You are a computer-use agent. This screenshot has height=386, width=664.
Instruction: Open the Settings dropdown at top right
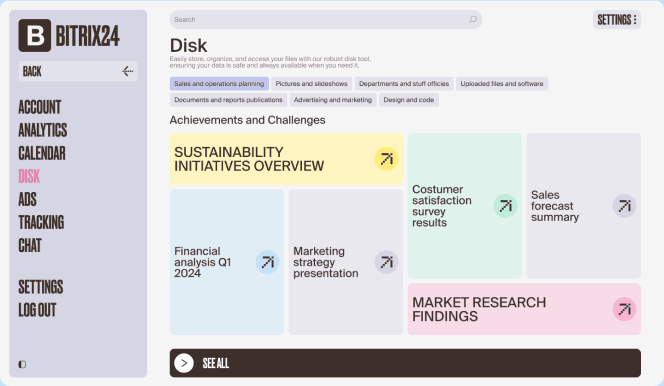click(617, 19)
